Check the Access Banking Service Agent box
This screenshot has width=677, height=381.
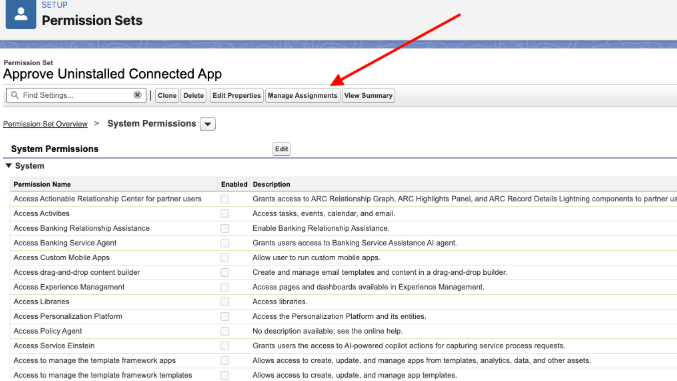tap(225, 243)
